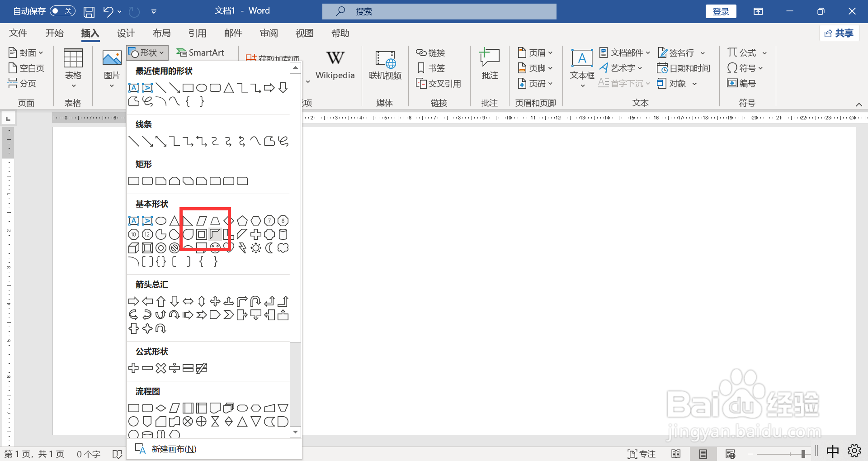The image size is (868, 461).
Task: Expand the Page Number dropdown
Action: point(535,83)
